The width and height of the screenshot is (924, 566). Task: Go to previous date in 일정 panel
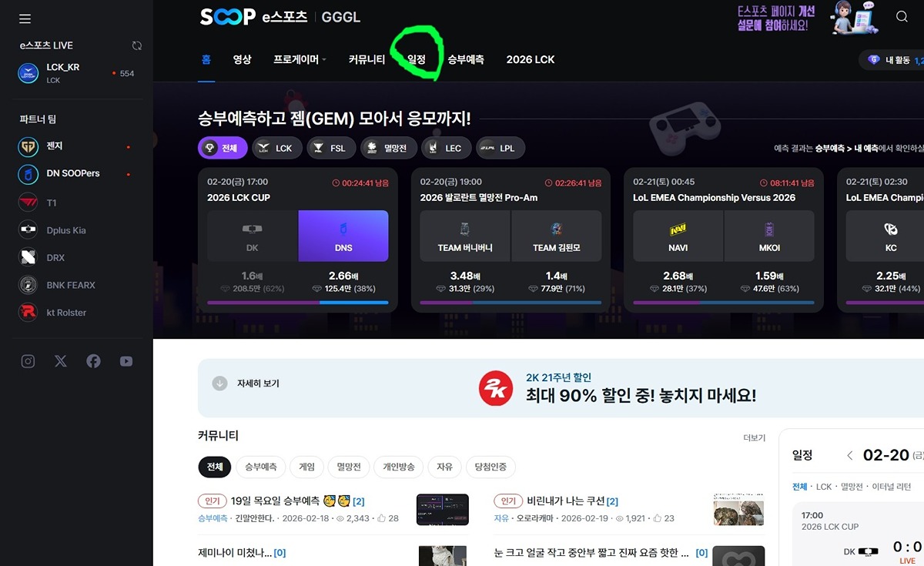click(x=849, y=455)
